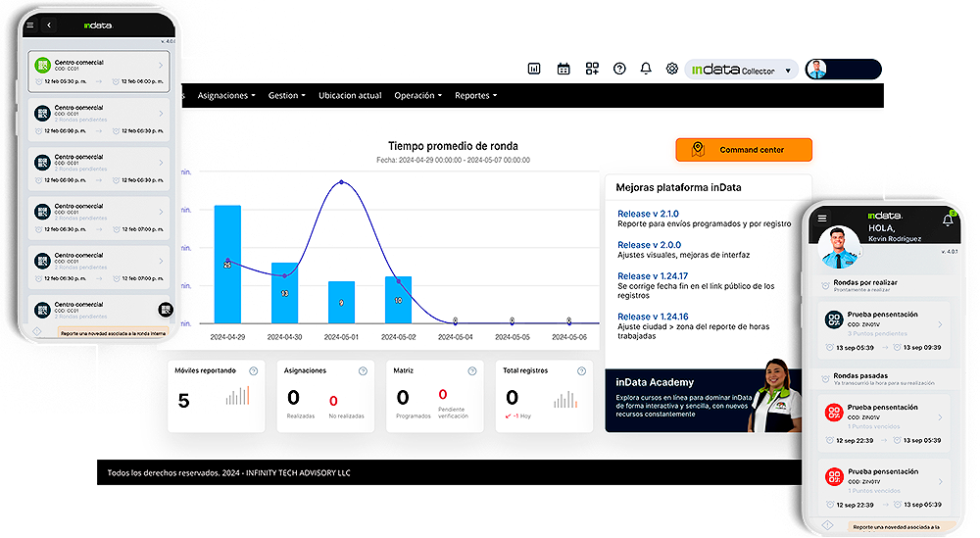Screen dimensions: 980x538
Task: Open help via the question mark icon
Action: (619, 69)
